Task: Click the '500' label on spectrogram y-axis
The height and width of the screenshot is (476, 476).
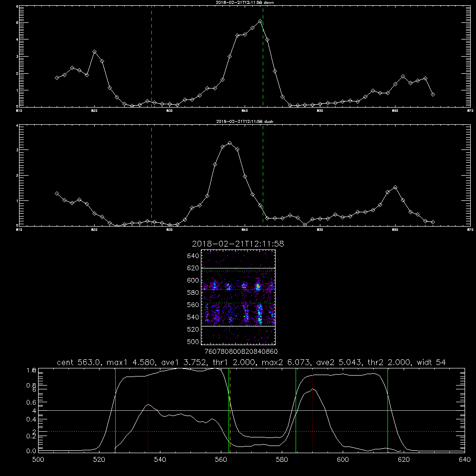Action: (x=193, y=342)
